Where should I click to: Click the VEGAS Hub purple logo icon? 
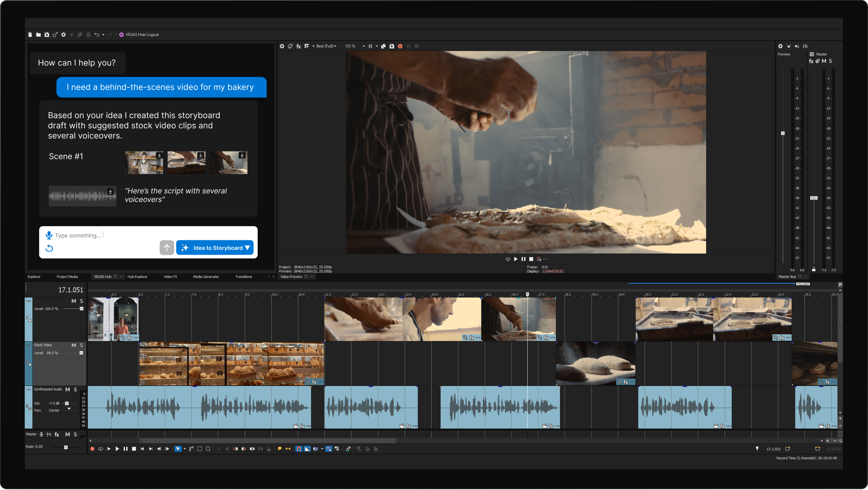pos(122,35)
